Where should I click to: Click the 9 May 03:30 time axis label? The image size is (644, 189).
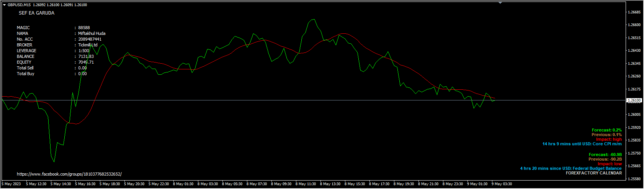[502, 184]
